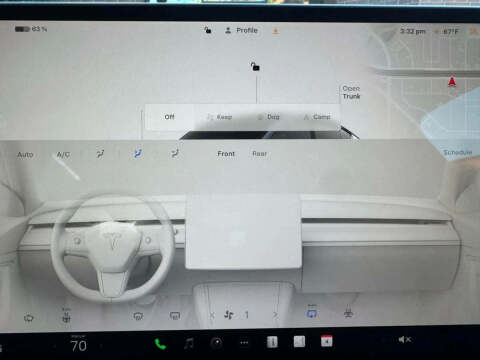Toggle the driver seat heater icon
This screenshot has width=480, height=360.
66,316
